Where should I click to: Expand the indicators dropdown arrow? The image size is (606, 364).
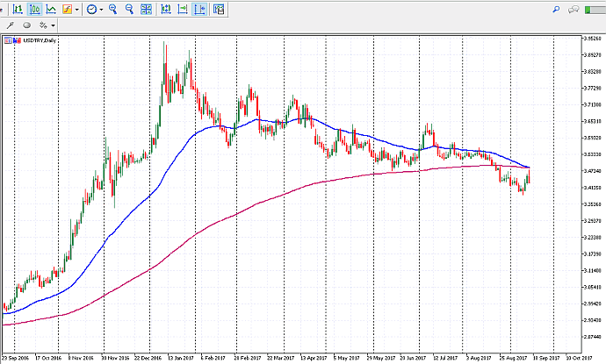click(77, 10)
